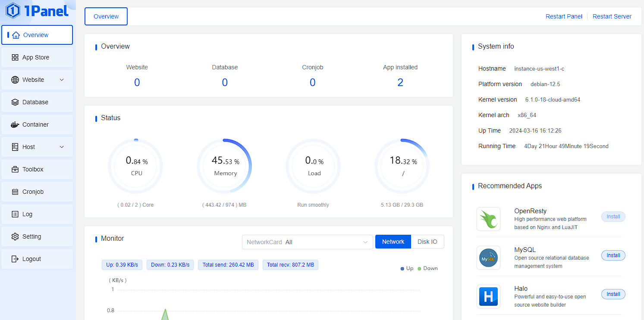Viewport: 644px width, 320px height.
Task: Click the OpenResty app name
Action: [531, 211]
